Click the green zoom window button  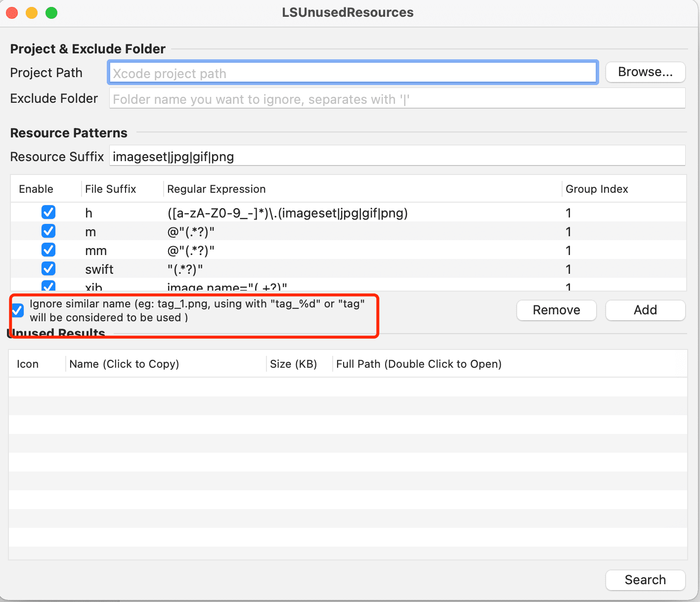pos(51,13)
